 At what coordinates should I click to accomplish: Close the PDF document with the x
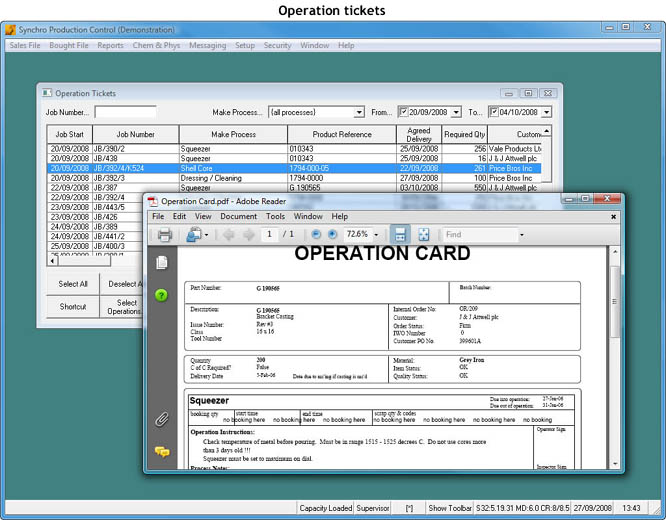tap(613, 217)
